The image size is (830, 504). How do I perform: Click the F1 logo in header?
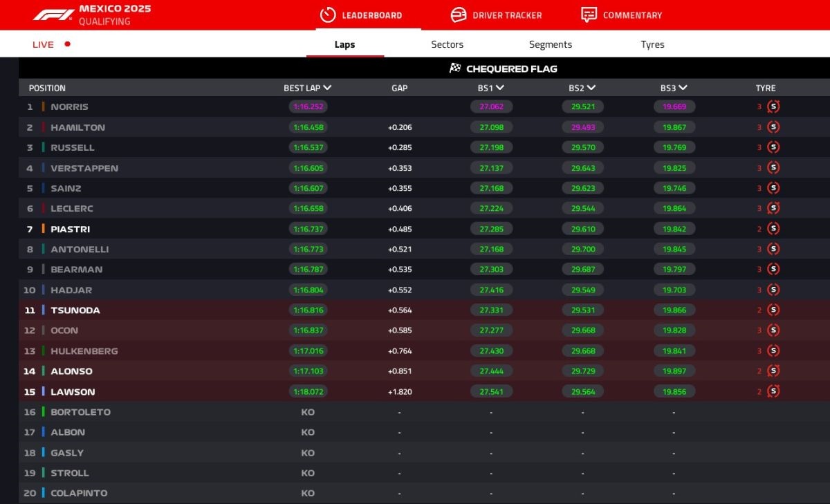53,15
